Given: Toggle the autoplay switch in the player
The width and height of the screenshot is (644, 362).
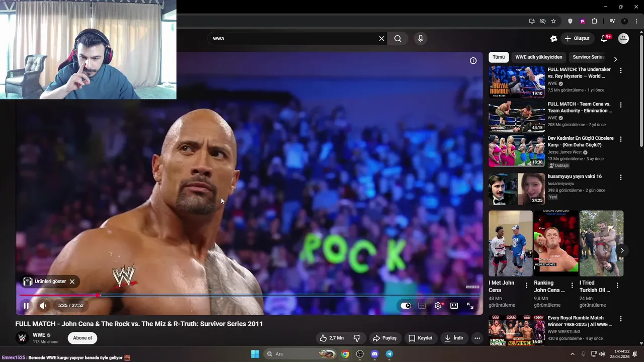Looking at the screenshot, I should click(x=406, y=306).
